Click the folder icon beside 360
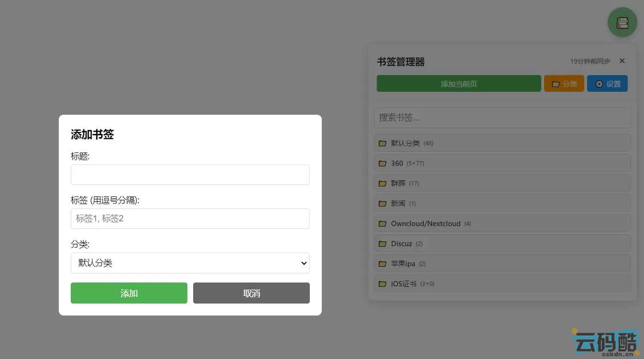 point(382,163)
